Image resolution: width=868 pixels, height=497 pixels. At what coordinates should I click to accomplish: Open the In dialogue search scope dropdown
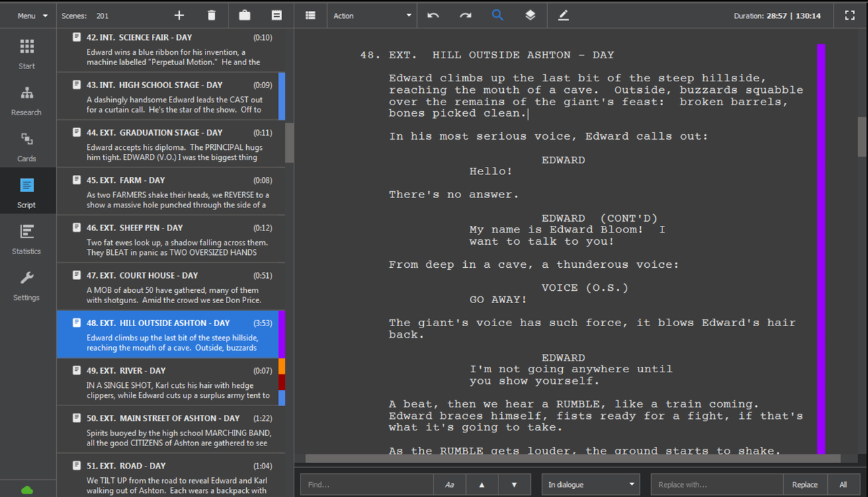point(589,484)
